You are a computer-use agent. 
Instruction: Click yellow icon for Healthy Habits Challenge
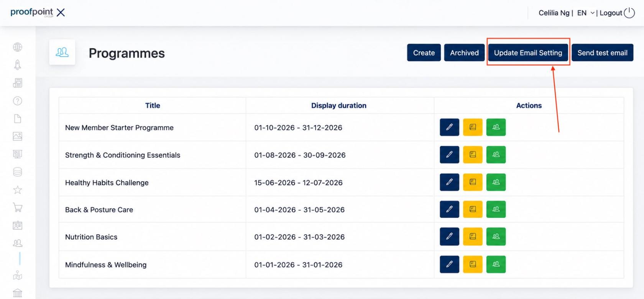(473, 182)
